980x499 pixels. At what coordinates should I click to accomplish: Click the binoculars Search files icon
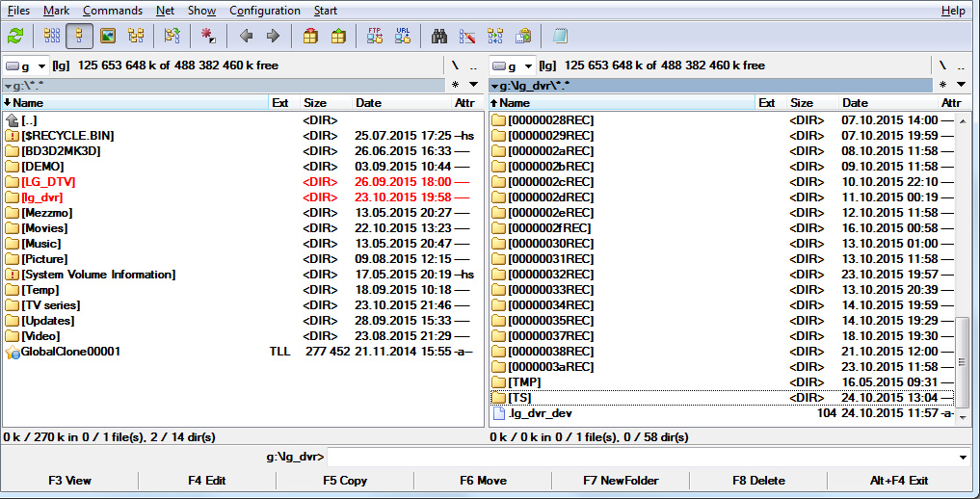(439, 37)
